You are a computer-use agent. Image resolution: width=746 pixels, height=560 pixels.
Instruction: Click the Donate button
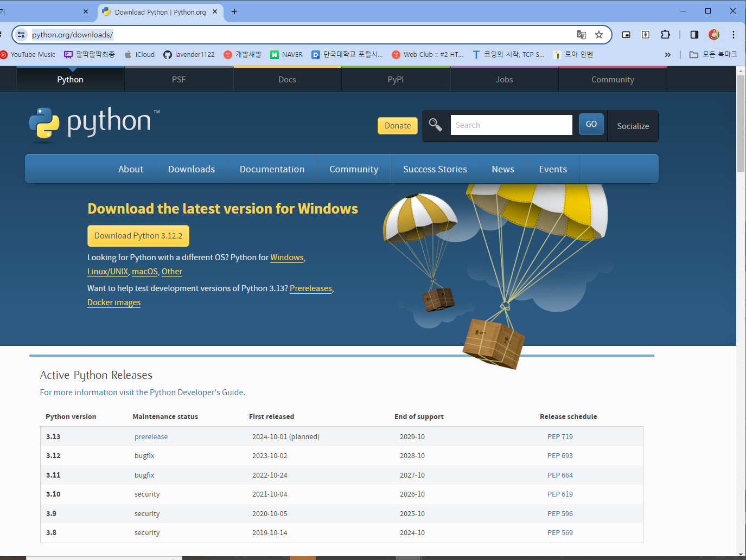398,126
